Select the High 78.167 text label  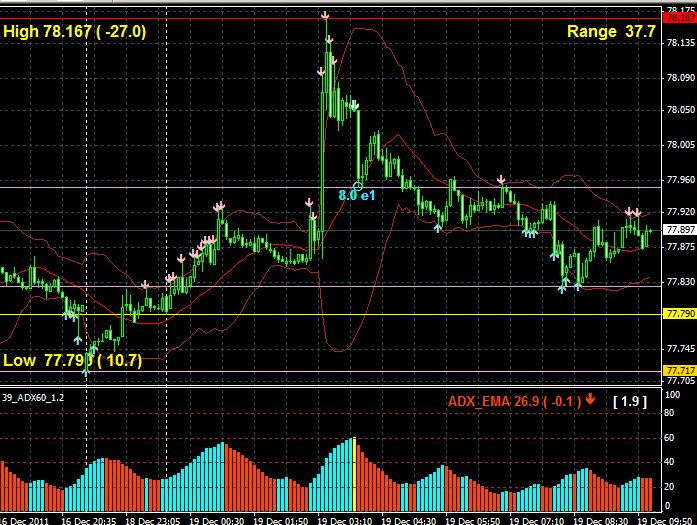[75, 32]
